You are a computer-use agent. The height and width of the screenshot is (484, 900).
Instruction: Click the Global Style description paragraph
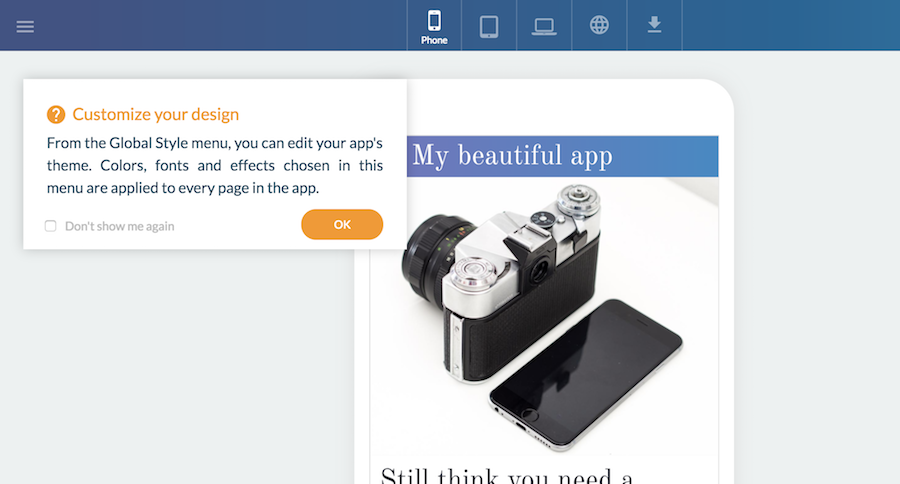pos(214,165)
